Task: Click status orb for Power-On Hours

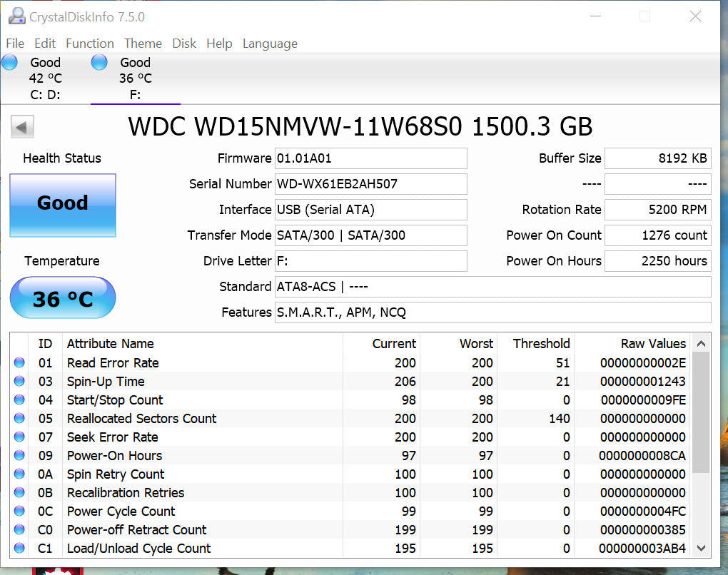Action: [x=19, y=456]
